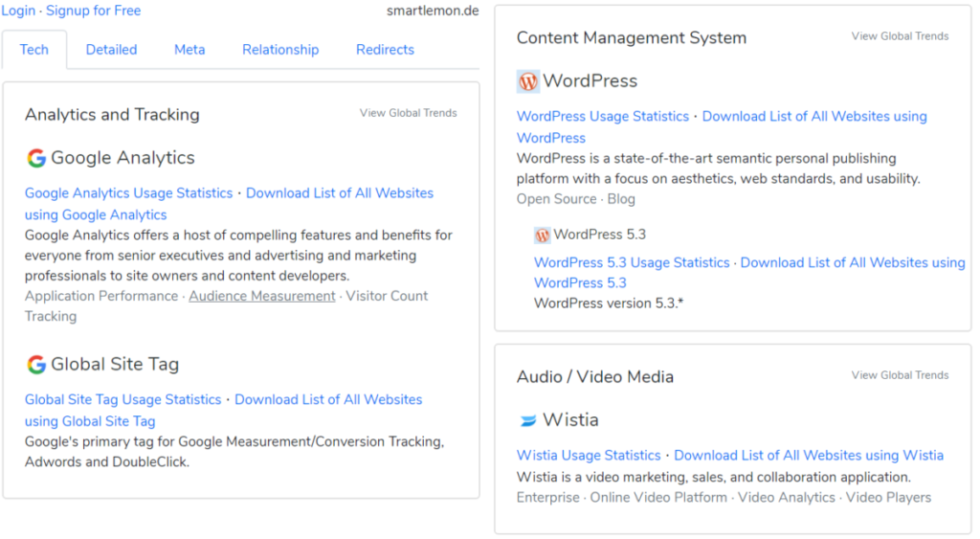Download list of all websites using Wistia
The height and width of the screenshot is (539, 980).
click(809, 455)
